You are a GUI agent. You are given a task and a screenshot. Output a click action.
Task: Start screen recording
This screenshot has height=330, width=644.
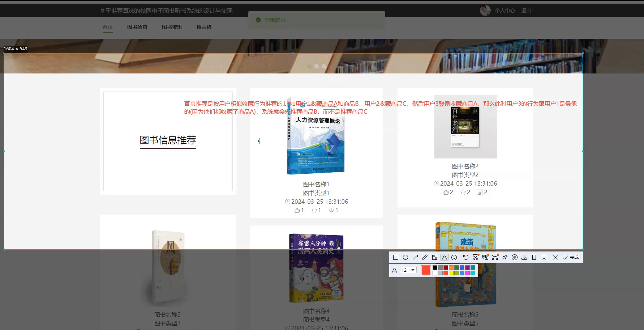tap(515, 257)
